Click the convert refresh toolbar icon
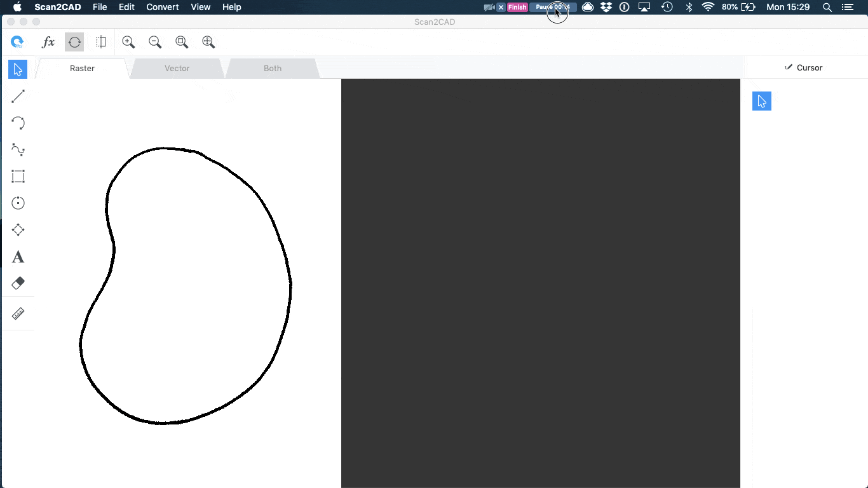The image size is (868, 488). (74, 42)
